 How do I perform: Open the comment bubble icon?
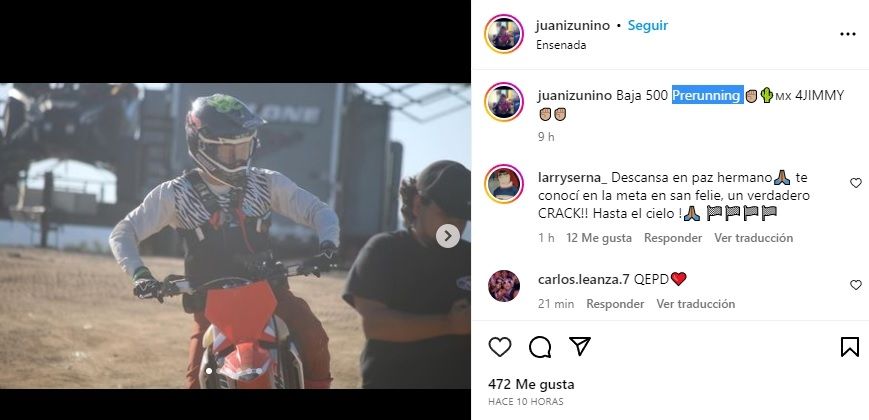[x=540, y=347]
